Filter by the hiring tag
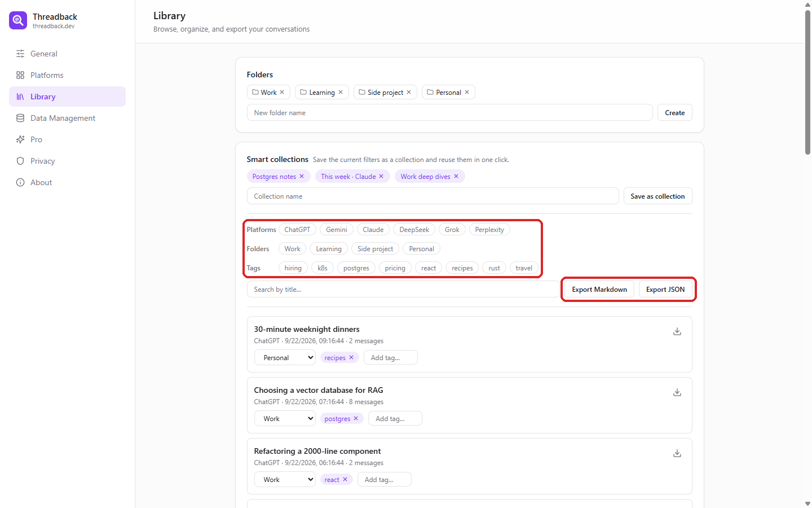Viewport: 812px width, 508px height. point(293,268)
